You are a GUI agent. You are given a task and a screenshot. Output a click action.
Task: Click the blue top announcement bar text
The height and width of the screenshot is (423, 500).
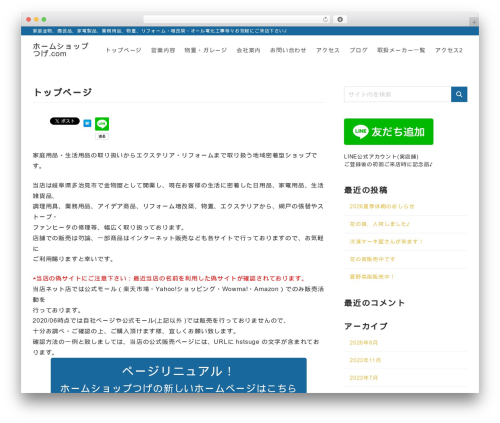159,31
